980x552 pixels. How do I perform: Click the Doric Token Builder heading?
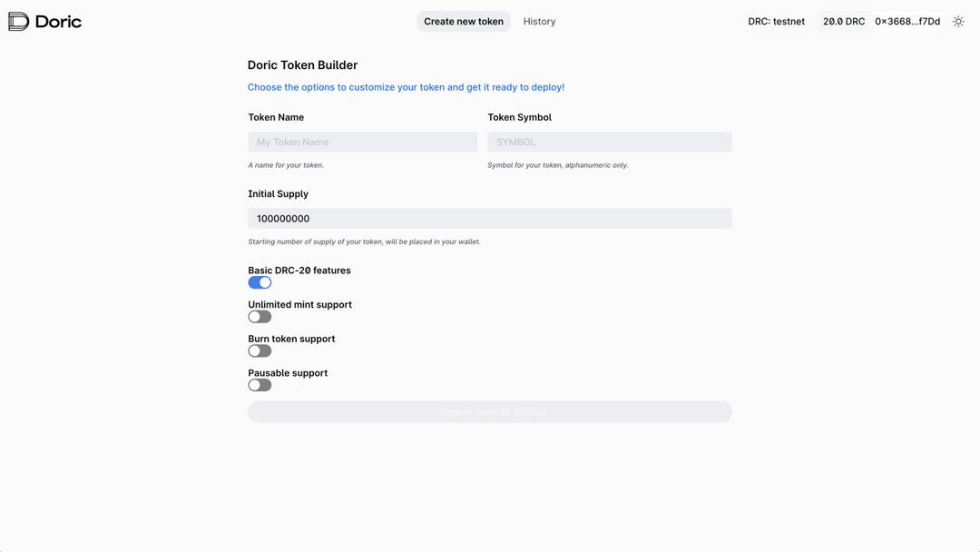[x=302, y=65]
